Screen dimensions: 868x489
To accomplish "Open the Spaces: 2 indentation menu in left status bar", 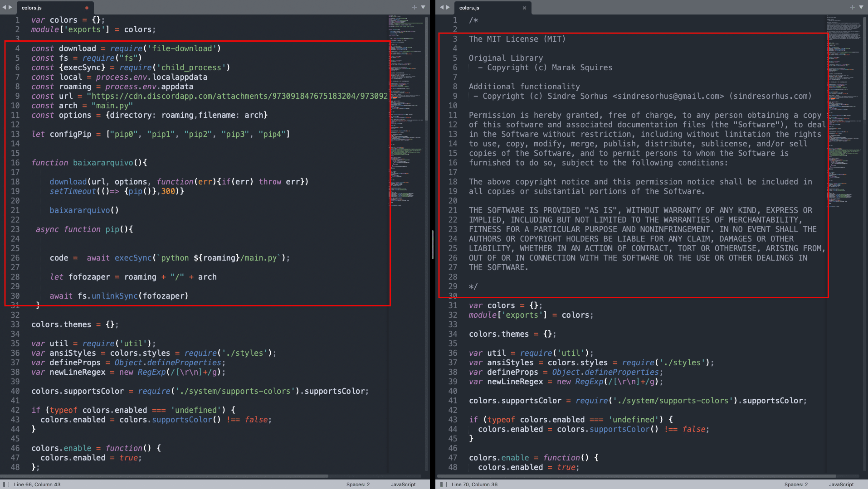I will click(x=358, y=484).
